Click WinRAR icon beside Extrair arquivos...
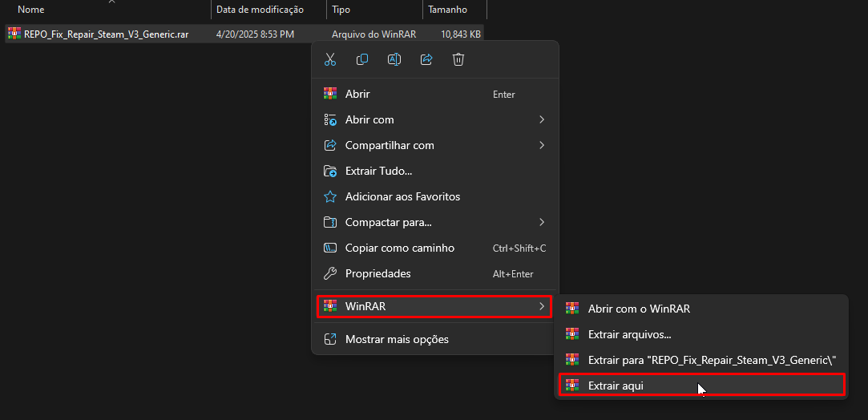868x420 pixels. pos(571,334)
